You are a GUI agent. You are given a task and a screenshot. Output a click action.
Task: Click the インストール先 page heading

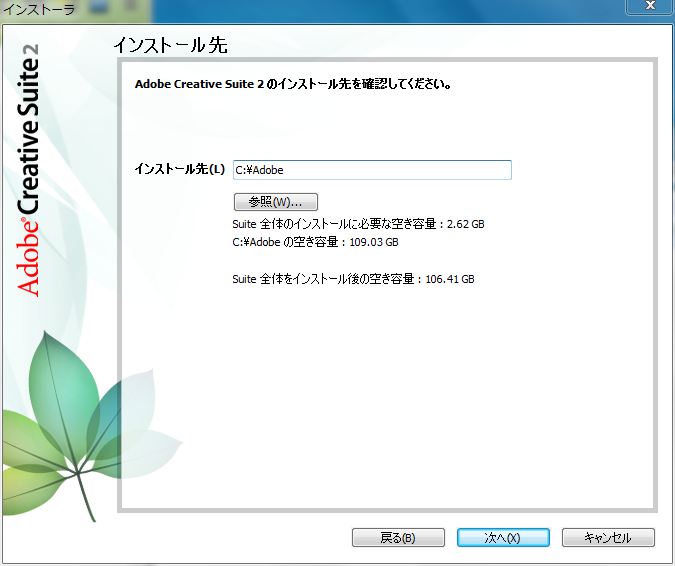(170, 45)
